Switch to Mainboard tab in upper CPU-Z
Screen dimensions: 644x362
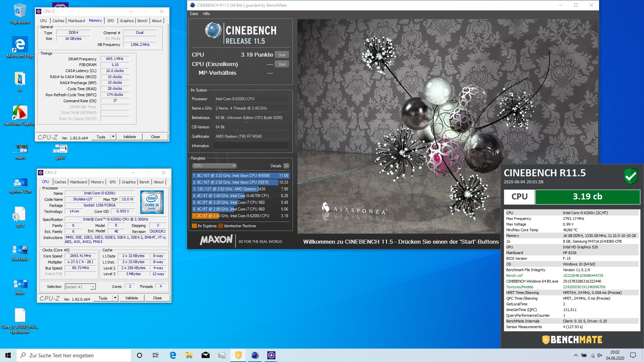tap(76, 21)
